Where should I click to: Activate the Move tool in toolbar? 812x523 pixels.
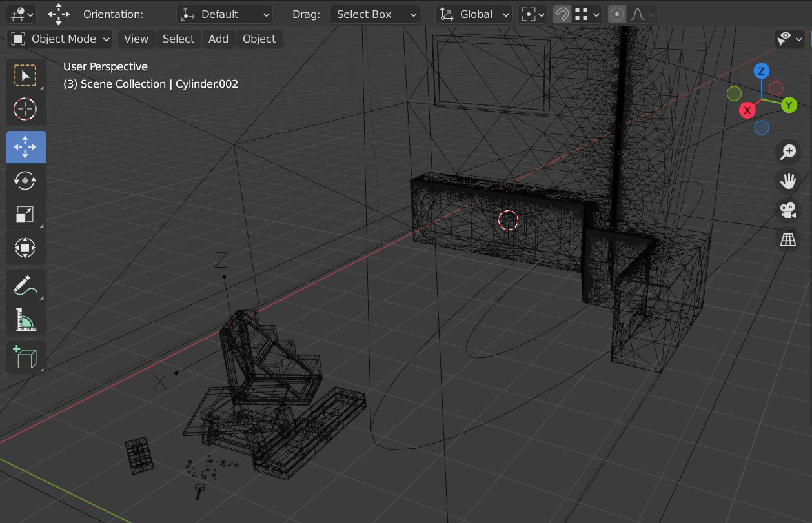26,147
